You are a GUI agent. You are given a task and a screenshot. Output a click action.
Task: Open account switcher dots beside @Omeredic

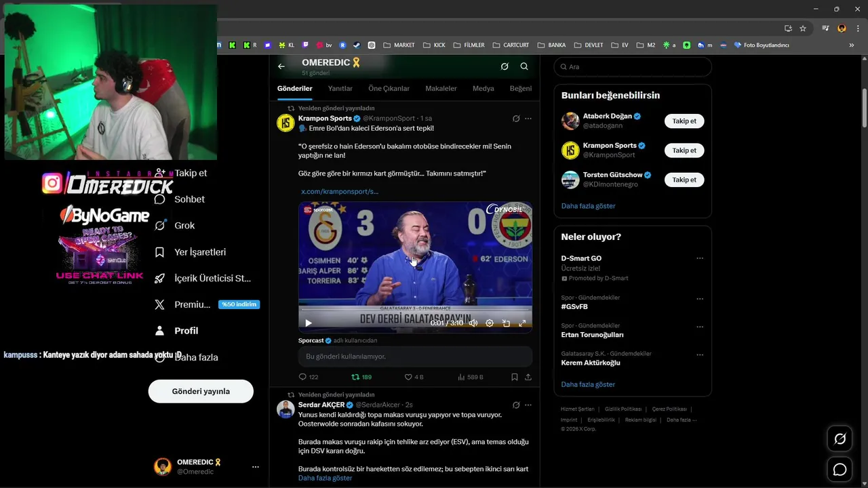coord(256,467)
